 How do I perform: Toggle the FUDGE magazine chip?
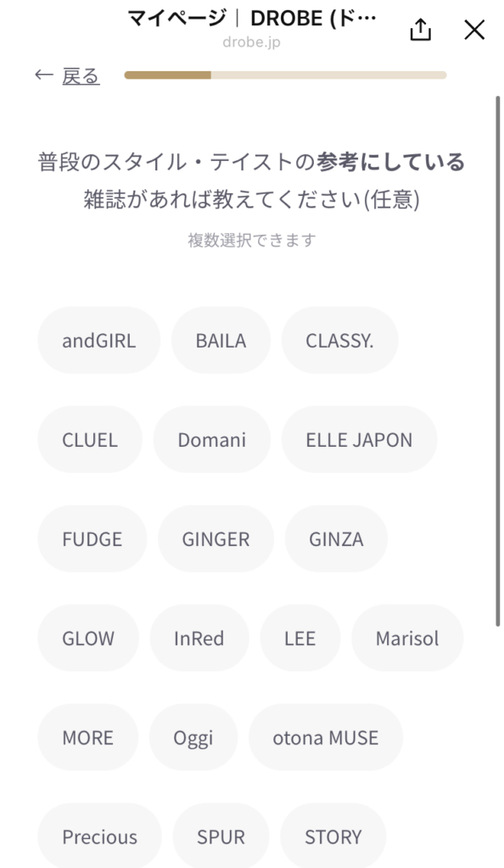[92, 538]
